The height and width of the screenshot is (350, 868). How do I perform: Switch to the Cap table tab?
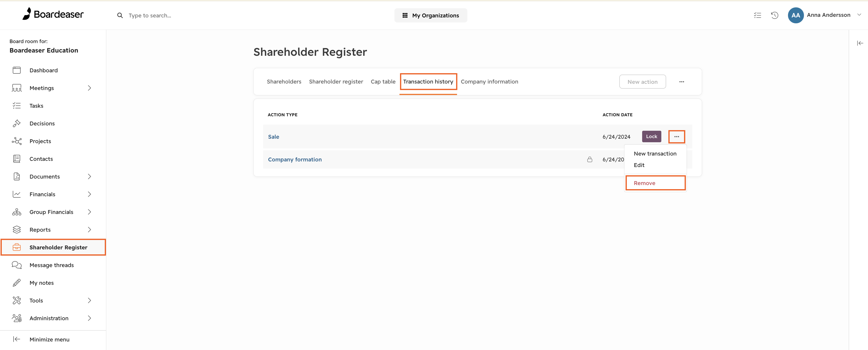(x=383, y=81)
